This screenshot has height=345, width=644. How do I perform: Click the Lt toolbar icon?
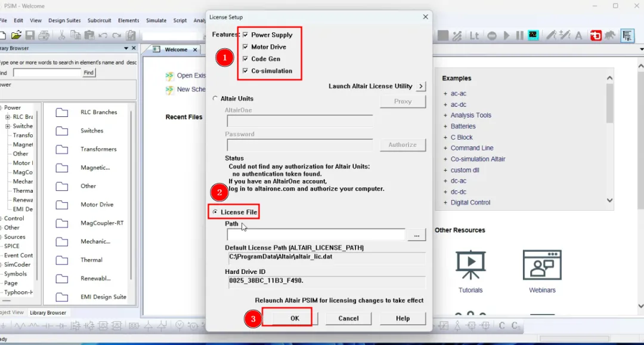point(475,36)
